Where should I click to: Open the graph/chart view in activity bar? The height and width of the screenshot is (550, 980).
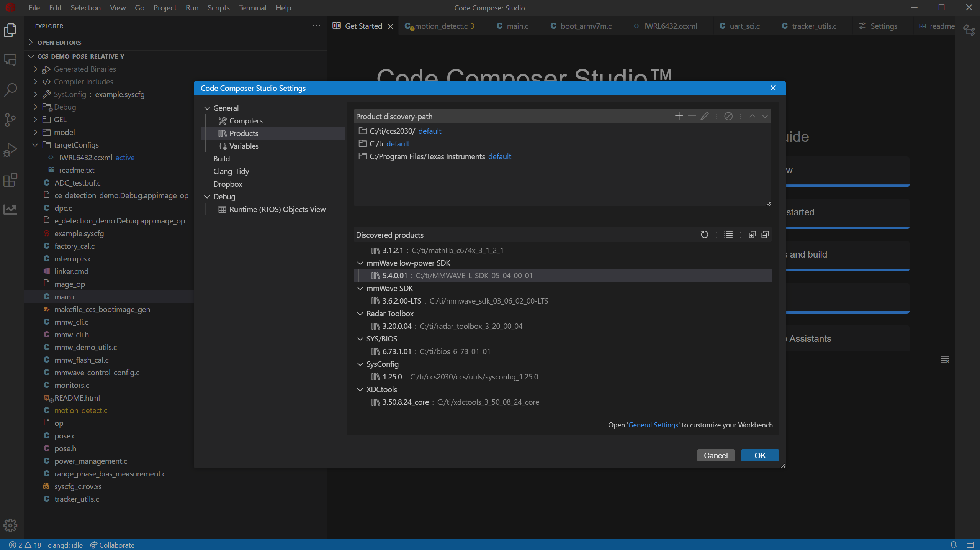[10, 209]
